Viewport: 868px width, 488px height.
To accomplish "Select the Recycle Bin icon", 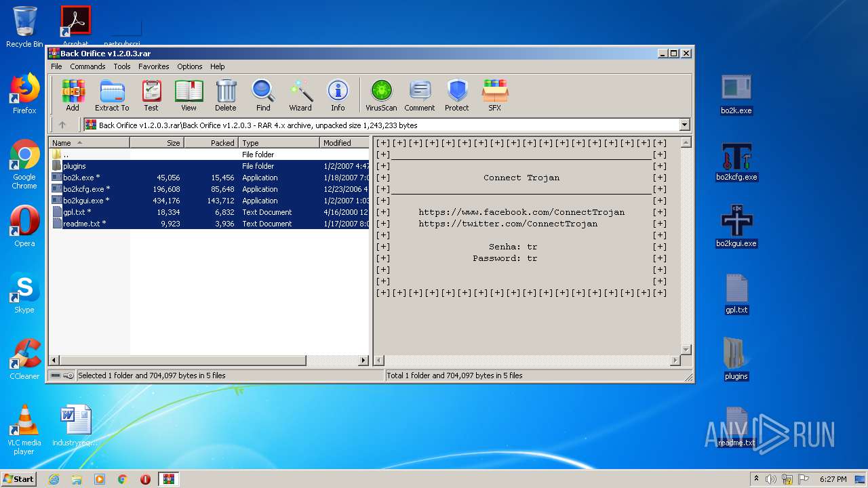I will [x=24, y=27].
